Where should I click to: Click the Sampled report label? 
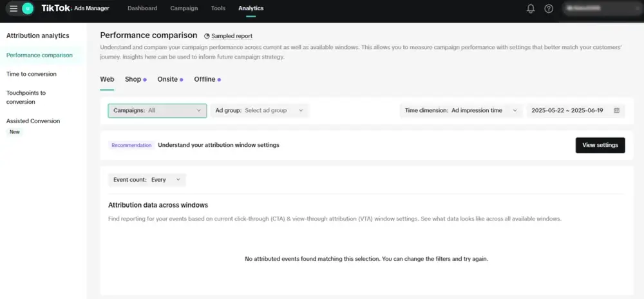tap(232, 36)
